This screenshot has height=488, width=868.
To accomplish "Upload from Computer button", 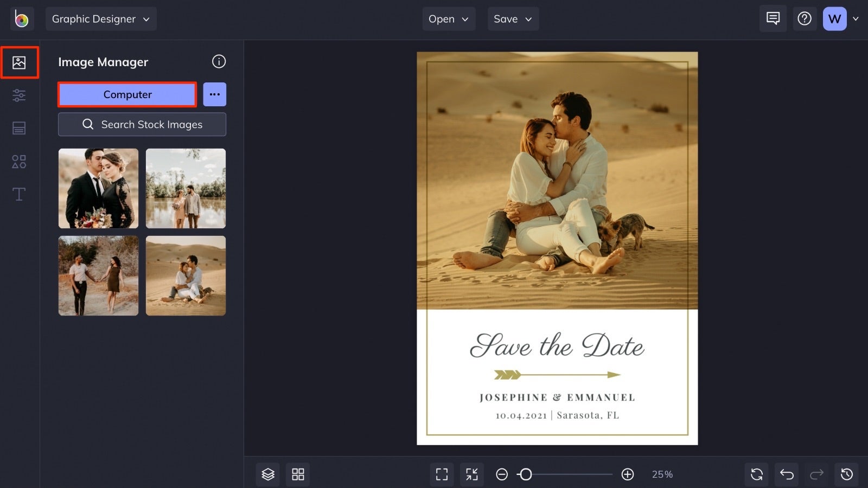I will (127, 94).
